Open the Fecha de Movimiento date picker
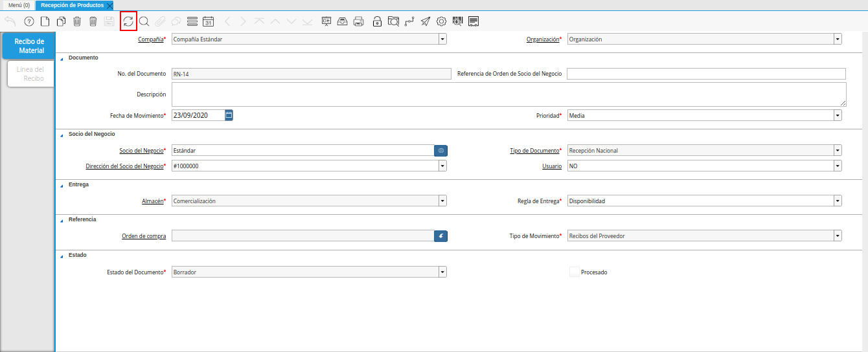Viewport: 868px width, 352px height. [229, 115]
